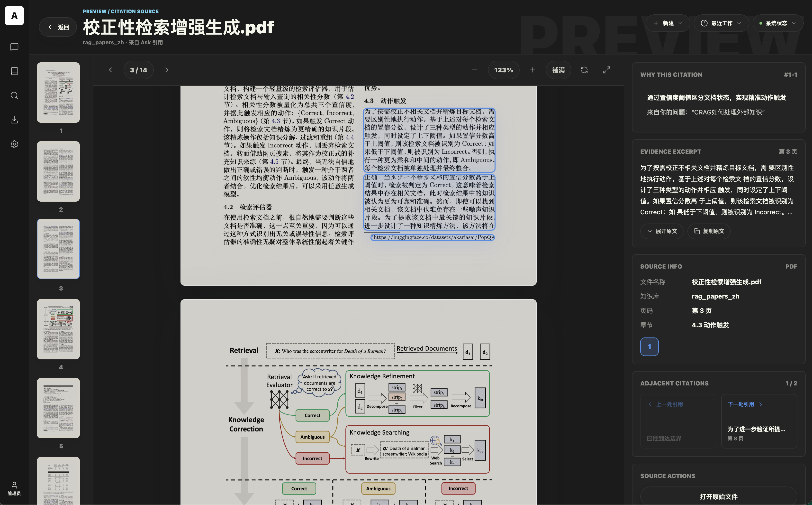
Task: Open the chat icon in left sidebar
Action: (x=14, y=47)
